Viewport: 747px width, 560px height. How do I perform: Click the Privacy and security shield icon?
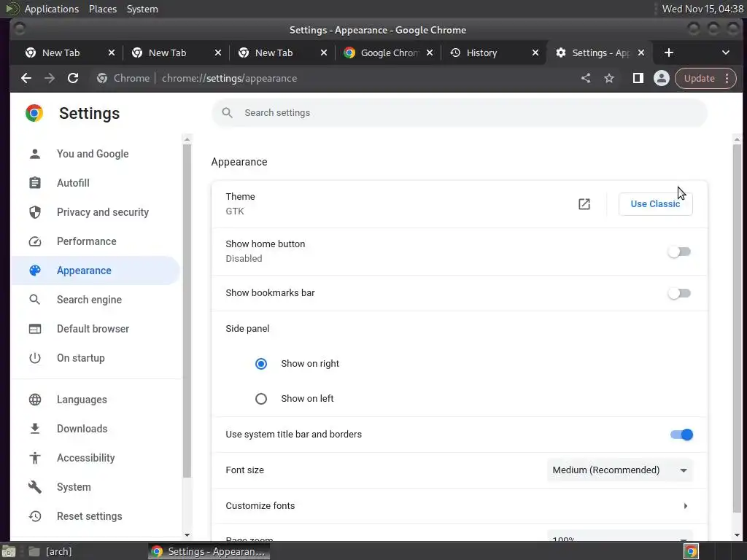tap(35, 212)
